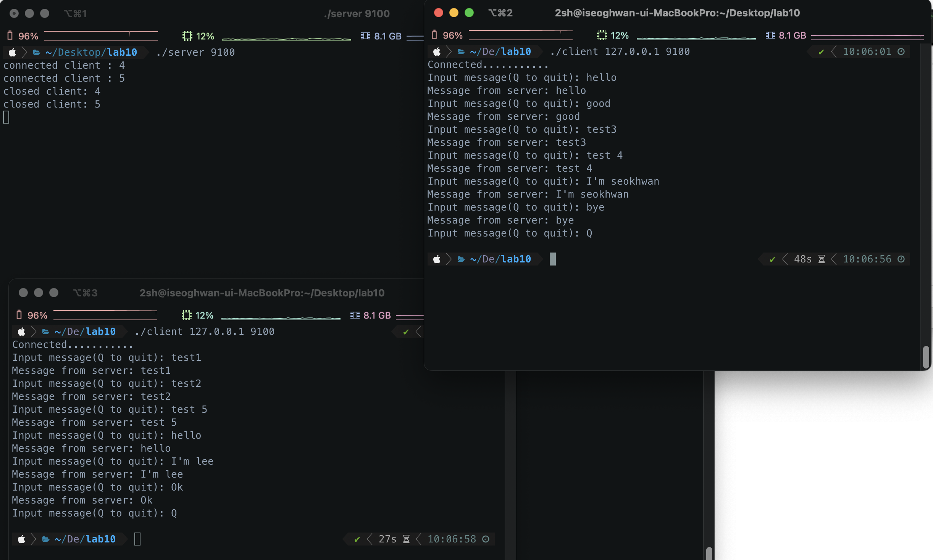Click the yellow minimize button of the active window
Image resolution: width=933 pixels, height=560 pixels.
pyautogui.click(x=454, y=13)
